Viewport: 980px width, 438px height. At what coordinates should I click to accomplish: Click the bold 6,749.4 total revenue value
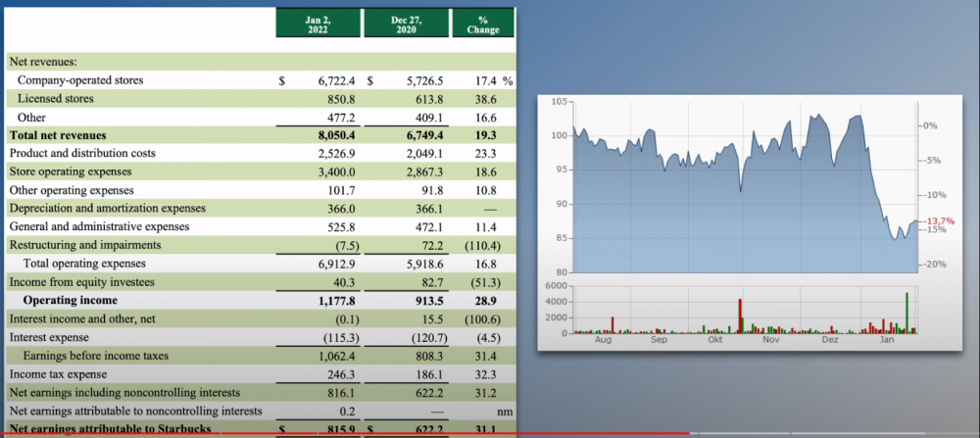(424, 135)
